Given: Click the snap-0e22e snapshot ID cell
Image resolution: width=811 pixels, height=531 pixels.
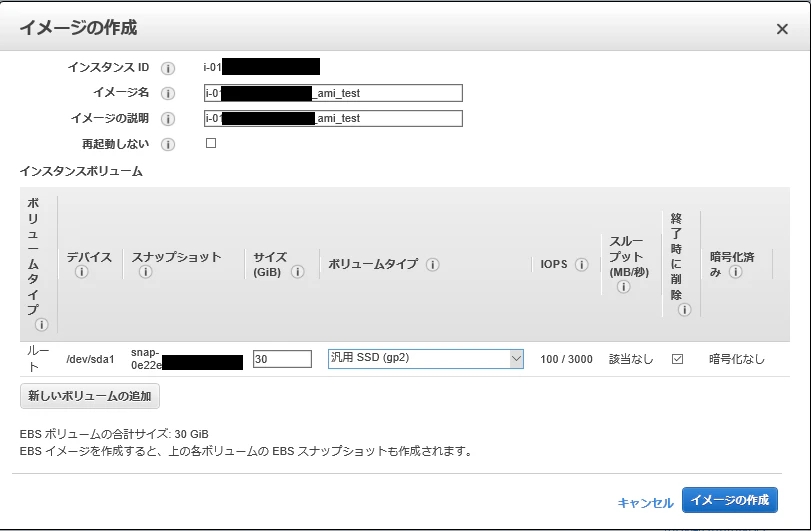Looking at the screenshot, I should point(187,358).
